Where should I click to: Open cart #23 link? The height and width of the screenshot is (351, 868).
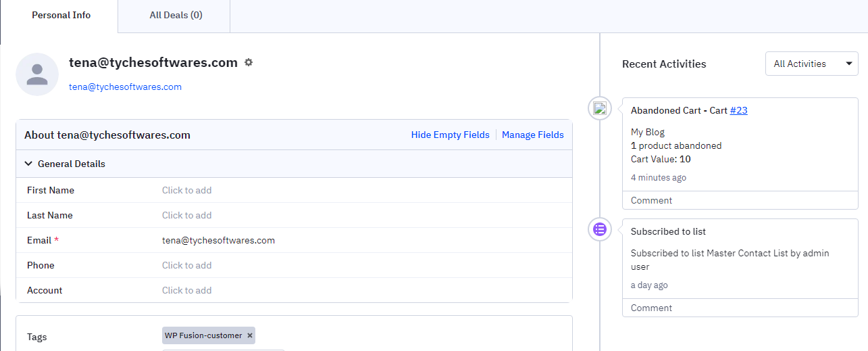click(738, 110)
